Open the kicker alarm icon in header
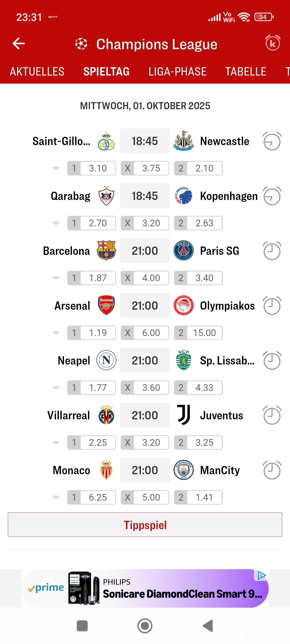Image resolution: width=290 pixels, height=644 pixels. coord(273,43)
